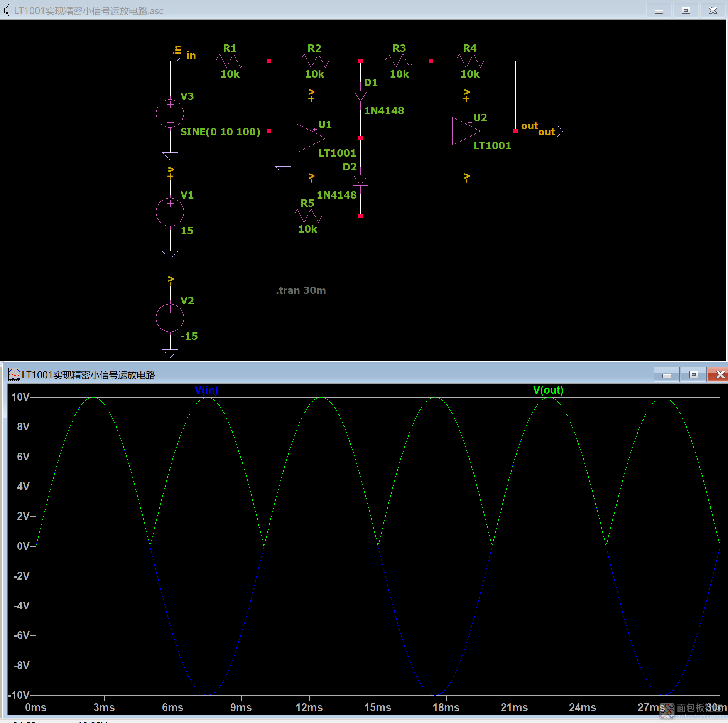Select voltage source V1 symbol

click(x=170, y=212)
